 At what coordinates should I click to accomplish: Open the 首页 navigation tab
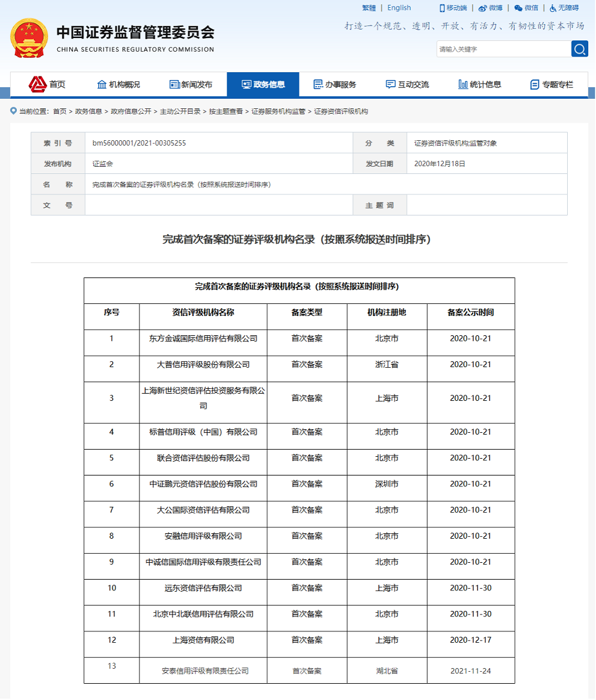click(47, 84)
